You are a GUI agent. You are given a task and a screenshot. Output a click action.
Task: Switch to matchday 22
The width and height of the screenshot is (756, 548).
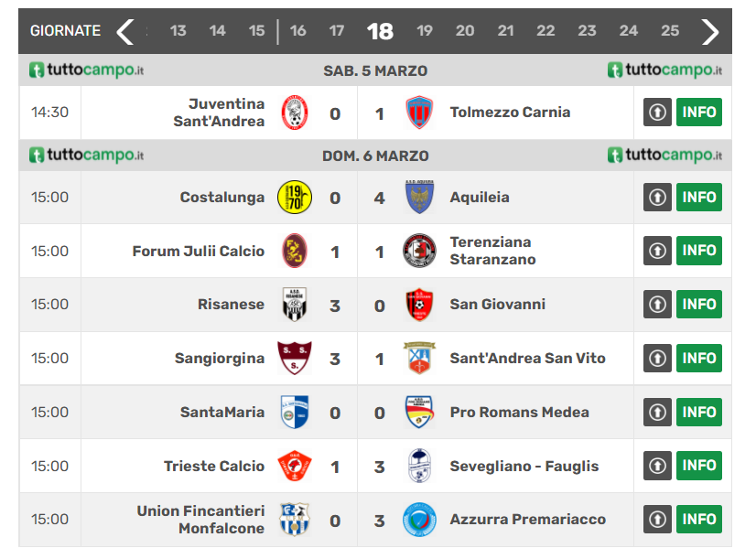coord(545,31)
